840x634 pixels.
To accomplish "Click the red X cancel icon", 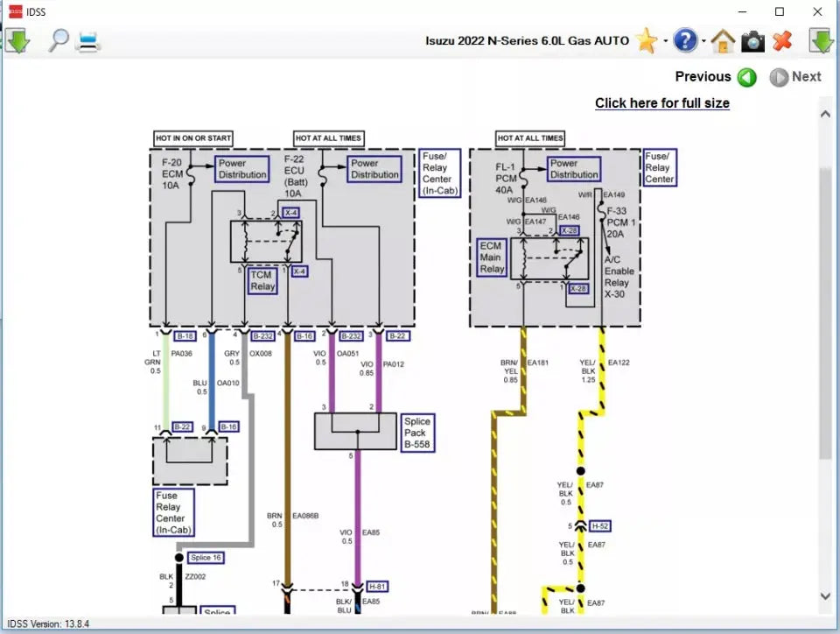I will [x=782, y=40].
